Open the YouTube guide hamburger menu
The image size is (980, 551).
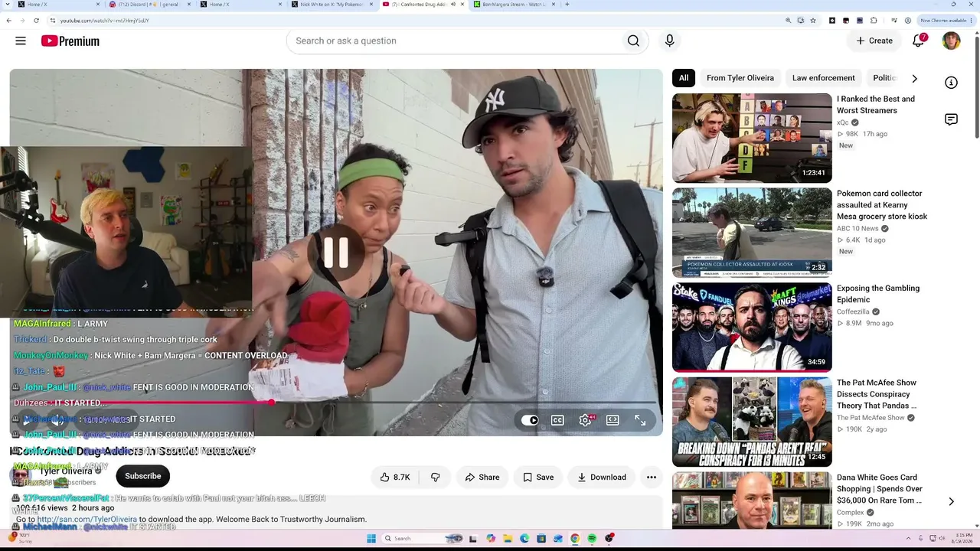(21, 41)
